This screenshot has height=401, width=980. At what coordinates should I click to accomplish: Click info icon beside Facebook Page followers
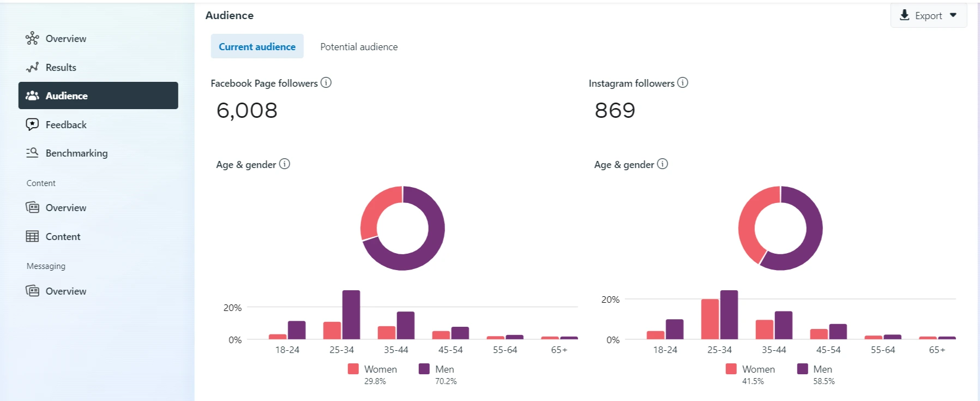[x=326, y=83]
